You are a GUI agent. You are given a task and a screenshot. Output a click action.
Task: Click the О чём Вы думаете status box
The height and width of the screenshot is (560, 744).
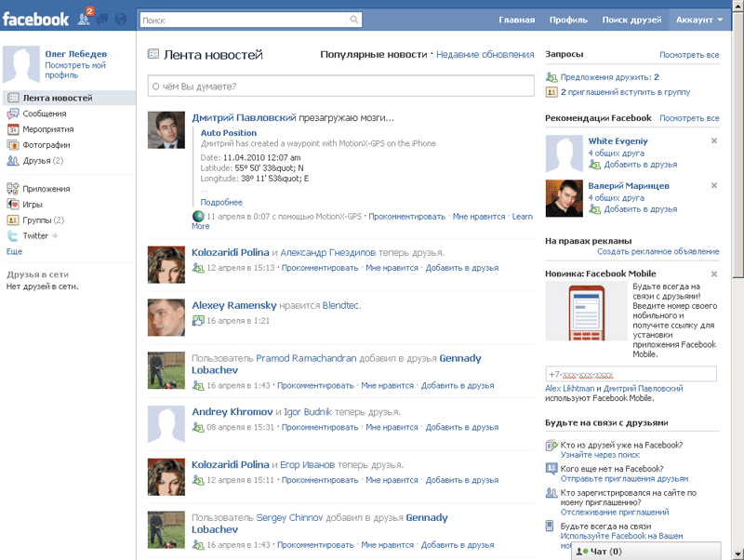click(340, 86)
